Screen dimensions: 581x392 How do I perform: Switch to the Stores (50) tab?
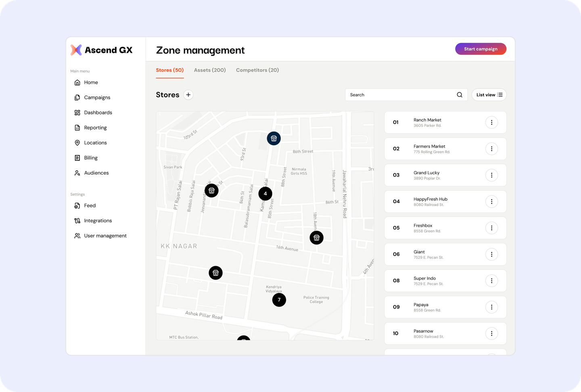coord(170,70)
